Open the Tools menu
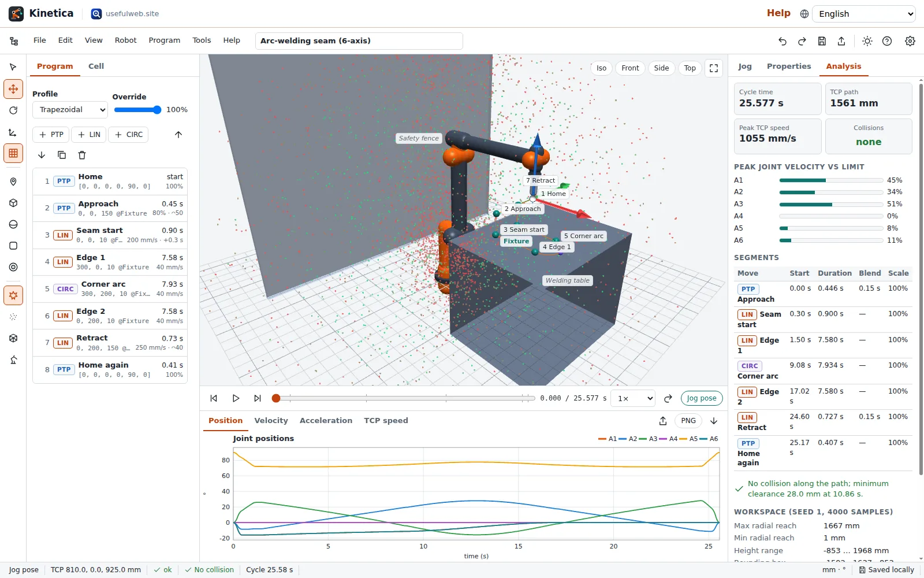Viewport: 924px width, 578px height. 202,40
